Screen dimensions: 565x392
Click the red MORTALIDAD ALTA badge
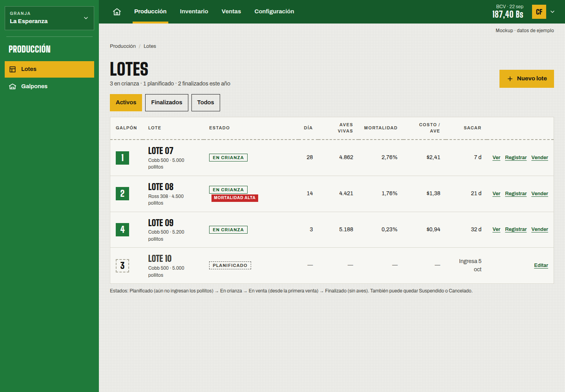pos(235,198)
